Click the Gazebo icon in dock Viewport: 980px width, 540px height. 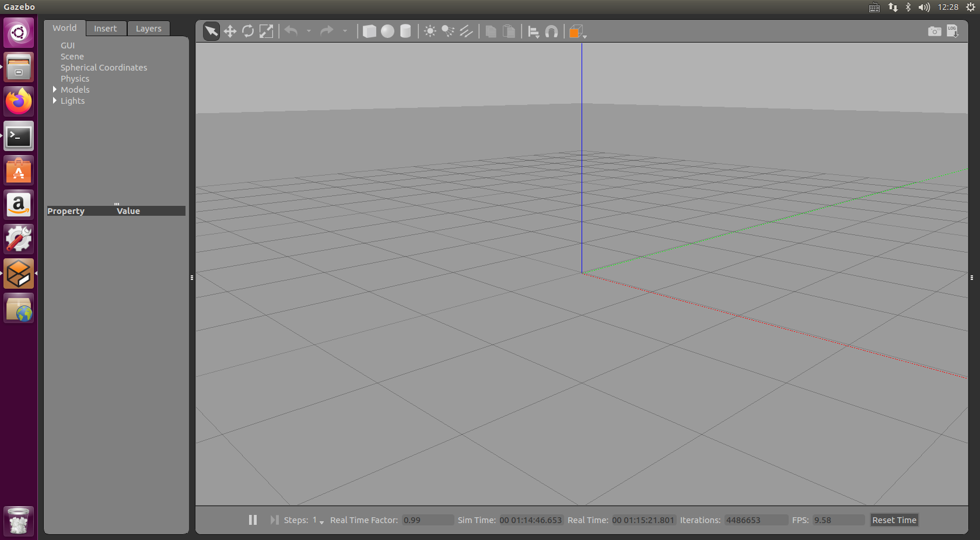(19, 274)
